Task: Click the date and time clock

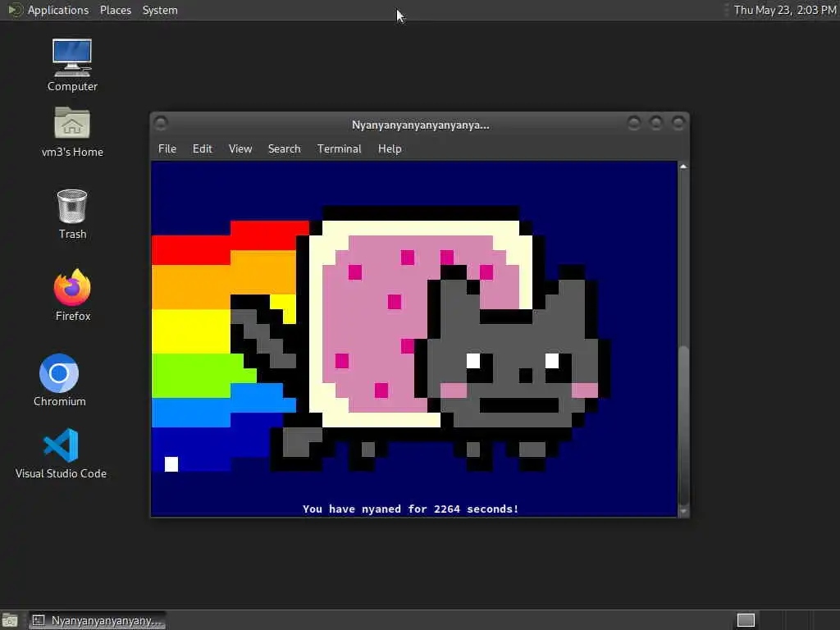Action: coord(785,10)
